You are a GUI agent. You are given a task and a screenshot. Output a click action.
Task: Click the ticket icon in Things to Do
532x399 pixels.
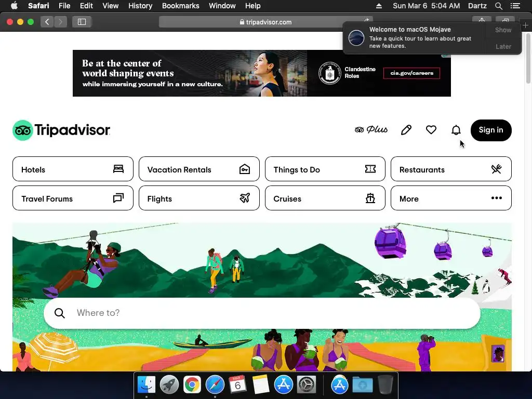point(370,169)
